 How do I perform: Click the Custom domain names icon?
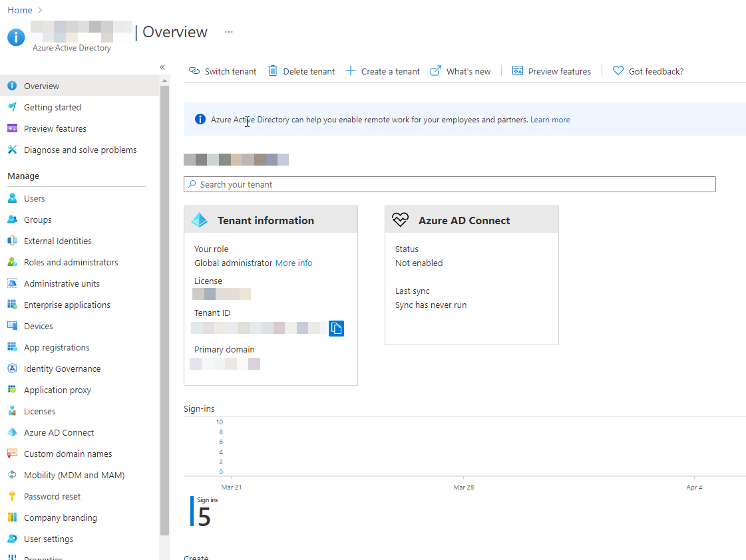(13, 454)
